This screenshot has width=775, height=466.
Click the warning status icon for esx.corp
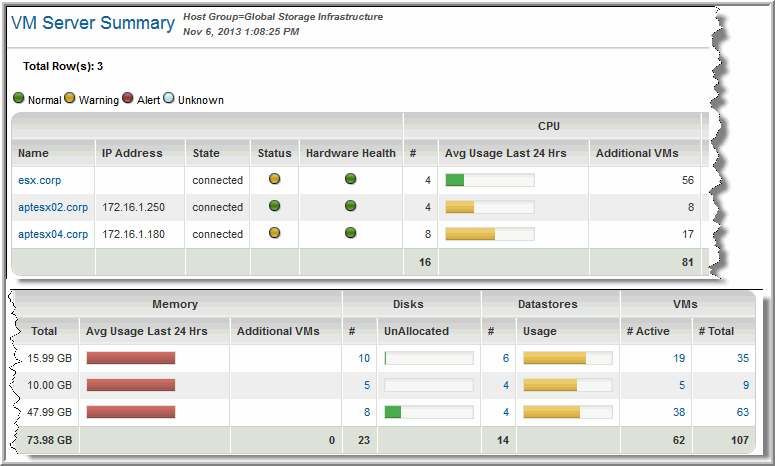point(274,180)
